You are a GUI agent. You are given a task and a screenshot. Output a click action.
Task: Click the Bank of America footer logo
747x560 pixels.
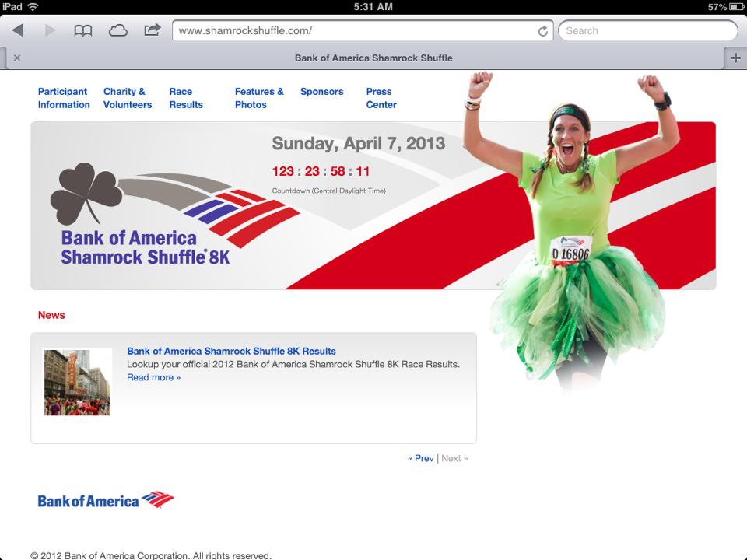click(x=106, y=500)
